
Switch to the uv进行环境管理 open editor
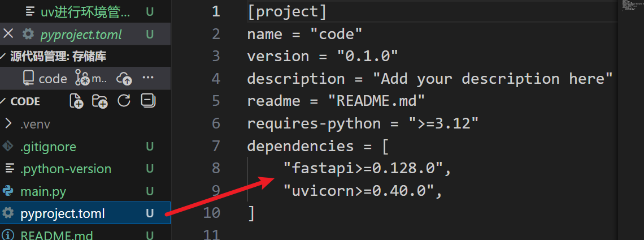click(85, 12)
